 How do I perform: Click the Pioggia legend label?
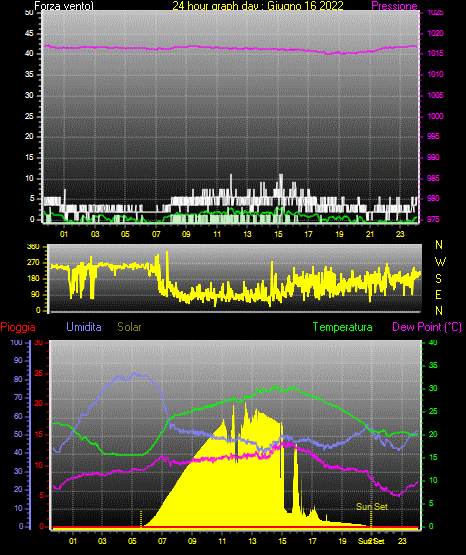click(x=18, y=327)
